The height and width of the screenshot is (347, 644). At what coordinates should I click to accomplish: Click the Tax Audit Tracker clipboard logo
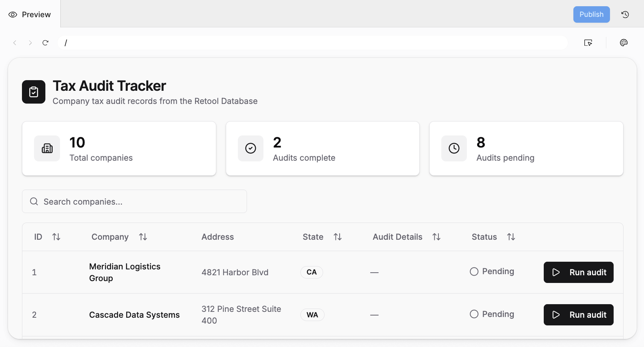tap(34, 92)
